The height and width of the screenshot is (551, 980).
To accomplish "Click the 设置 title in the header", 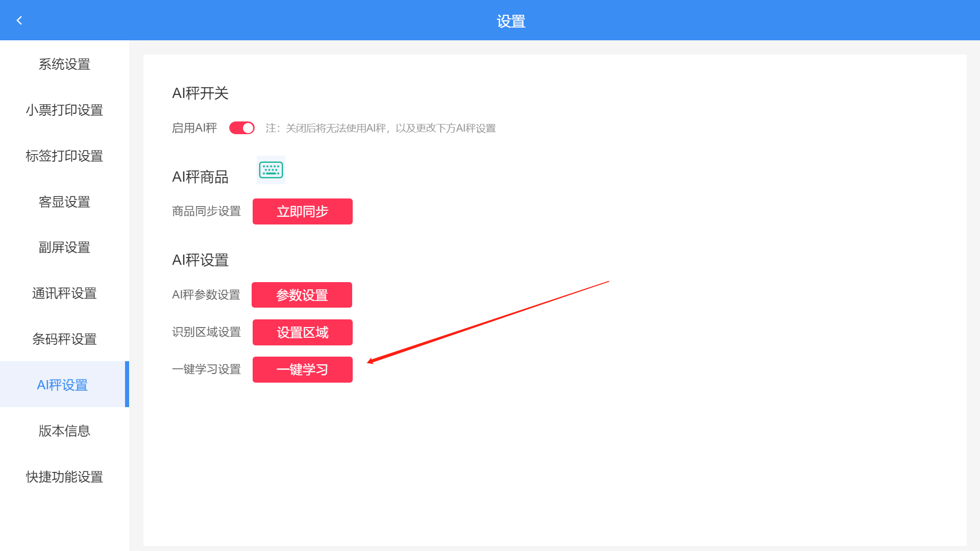I will pos(511,21).
